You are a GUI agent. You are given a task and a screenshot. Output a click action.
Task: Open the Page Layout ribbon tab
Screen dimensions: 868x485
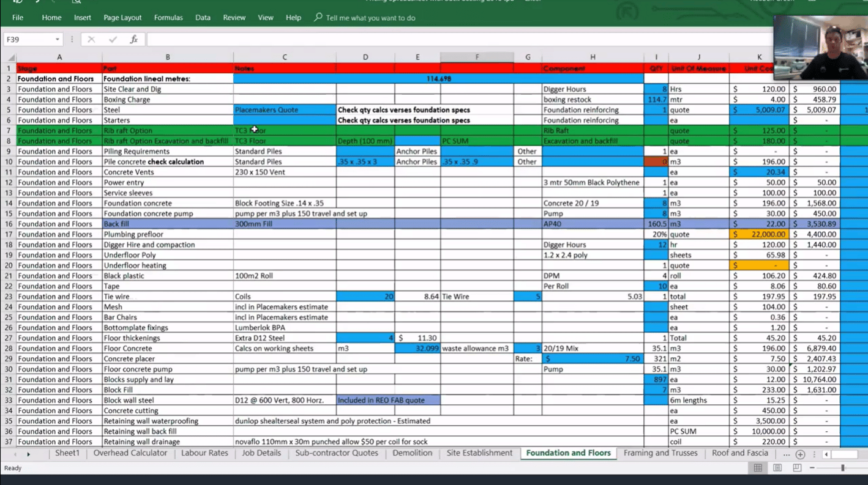[x=122, y=18]
